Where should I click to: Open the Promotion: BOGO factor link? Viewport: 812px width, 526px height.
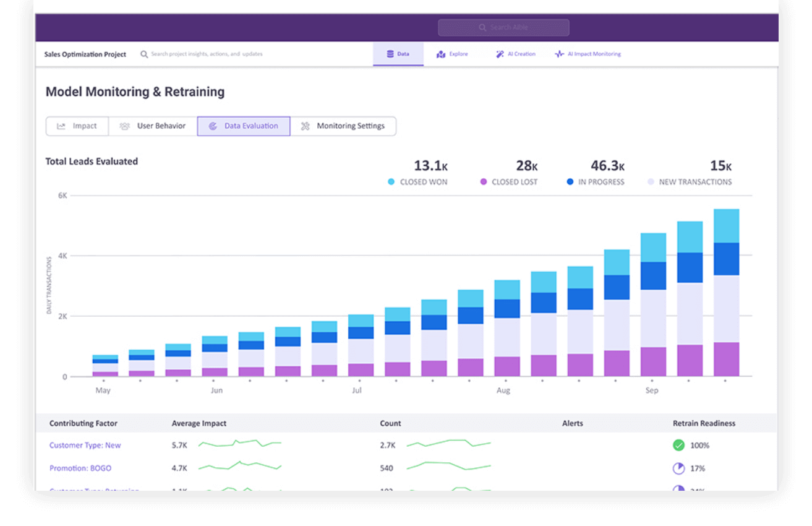click(80, 468)
